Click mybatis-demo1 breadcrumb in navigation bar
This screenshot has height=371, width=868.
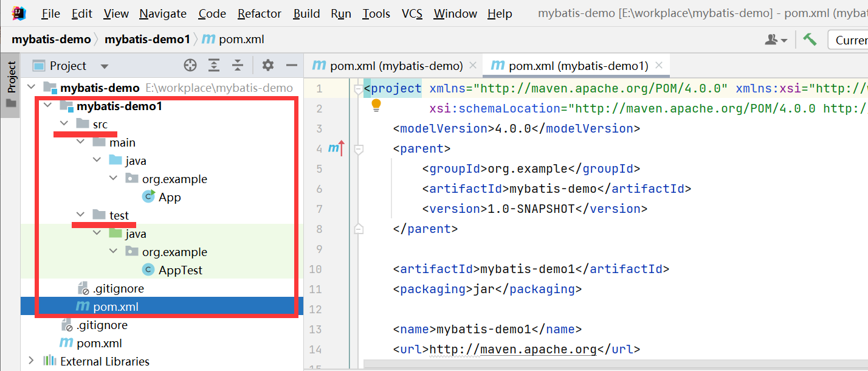(148, 40)
